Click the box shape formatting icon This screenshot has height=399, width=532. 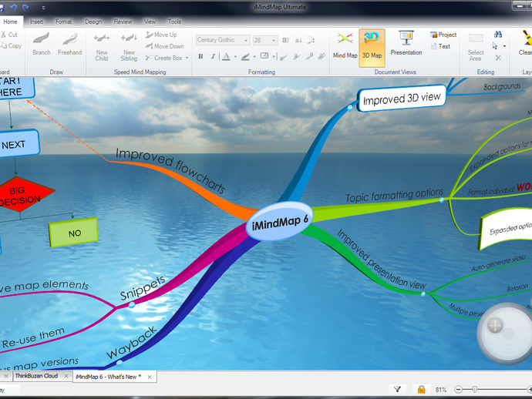264,56
